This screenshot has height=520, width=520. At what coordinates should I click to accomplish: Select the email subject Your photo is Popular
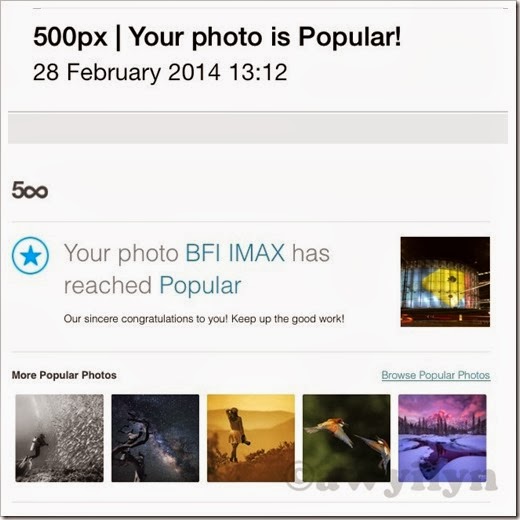(265, 37)
